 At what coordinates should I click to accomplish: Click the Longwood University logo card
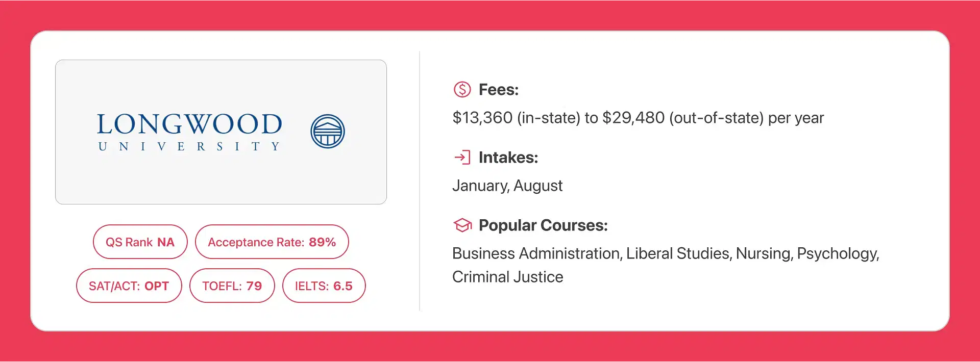click(221, 132)
